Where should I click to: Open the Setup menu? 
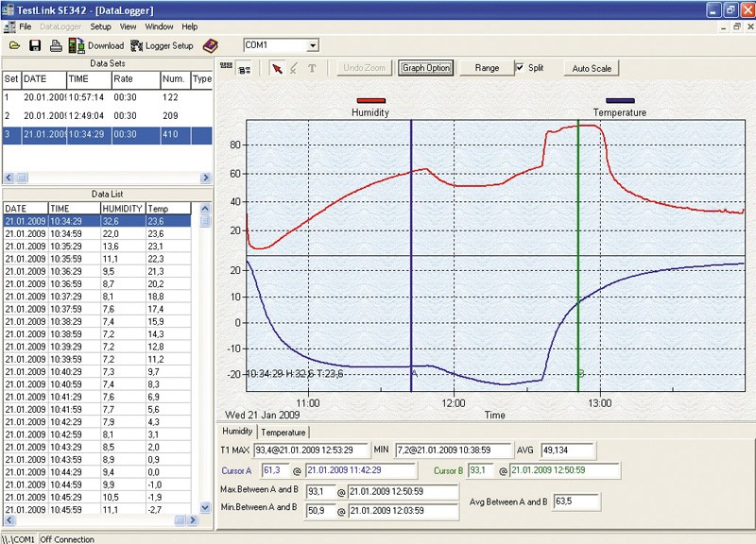point(100,26)
